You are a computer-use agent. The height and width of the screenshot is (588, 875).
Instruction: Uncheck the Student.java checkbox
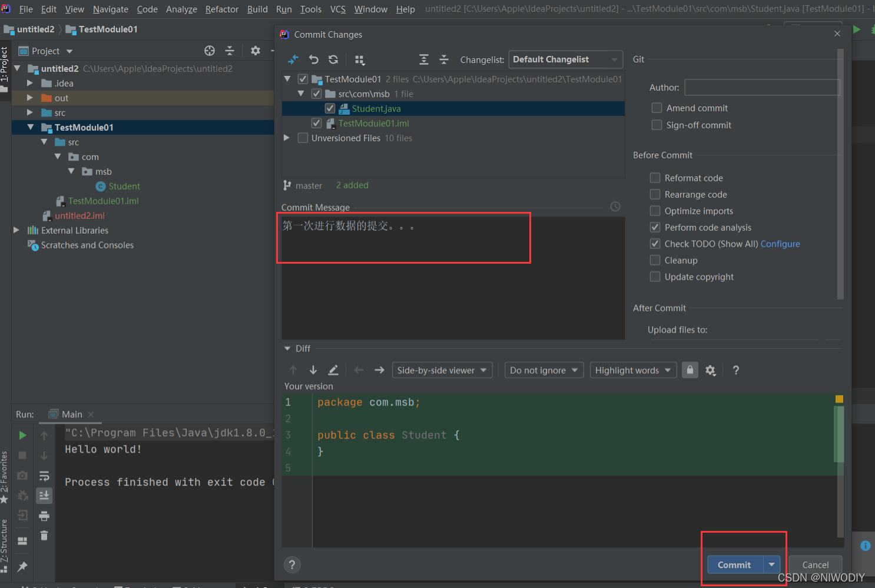coord(330,108)
